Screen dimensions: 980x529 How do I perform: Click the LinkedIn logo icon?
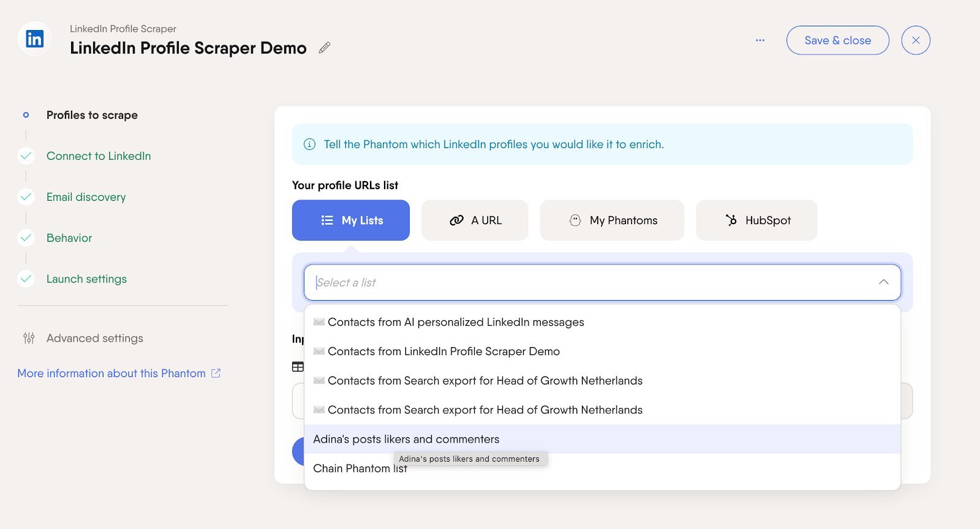click(x=35, y=39)
